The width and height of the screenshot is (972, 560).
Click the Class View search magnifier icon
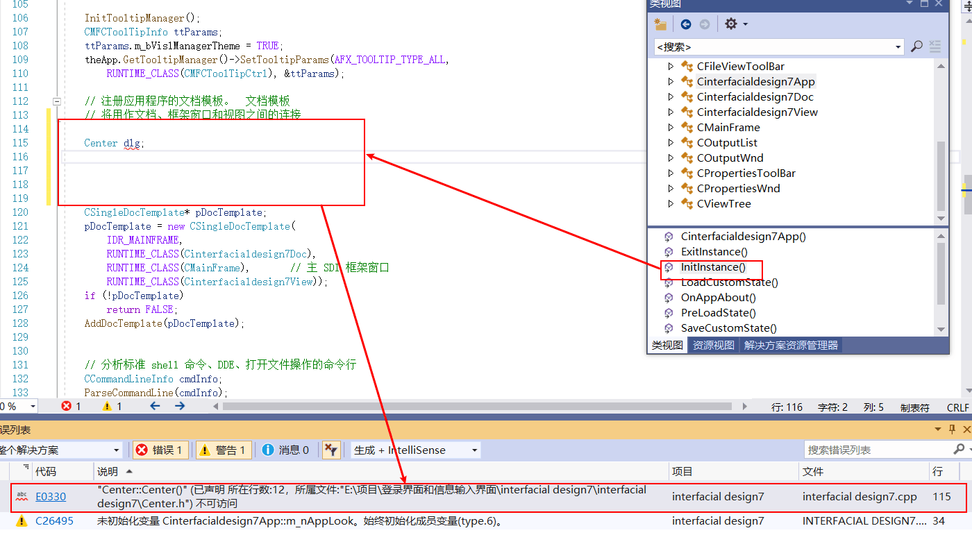coord(916,46)
